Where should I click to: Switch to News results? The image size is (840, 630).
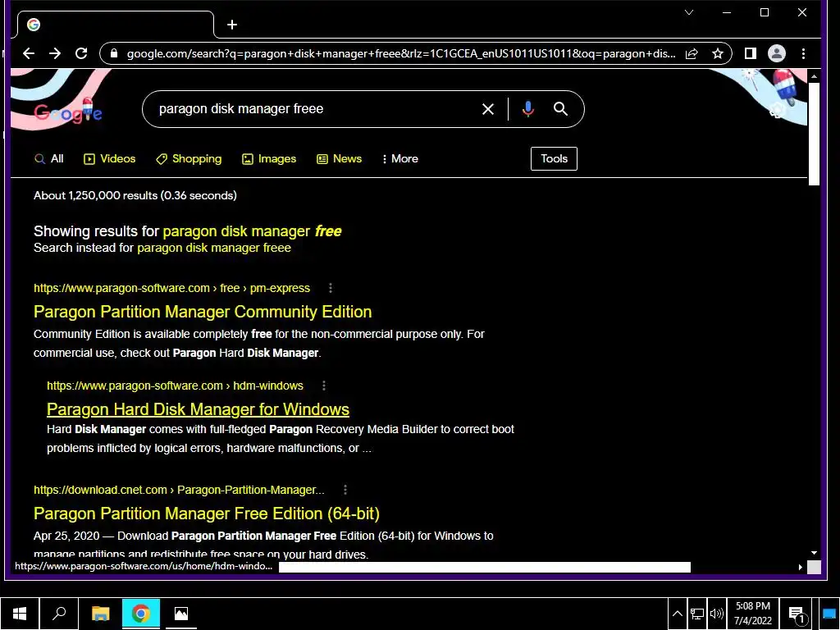click(339, 159)
